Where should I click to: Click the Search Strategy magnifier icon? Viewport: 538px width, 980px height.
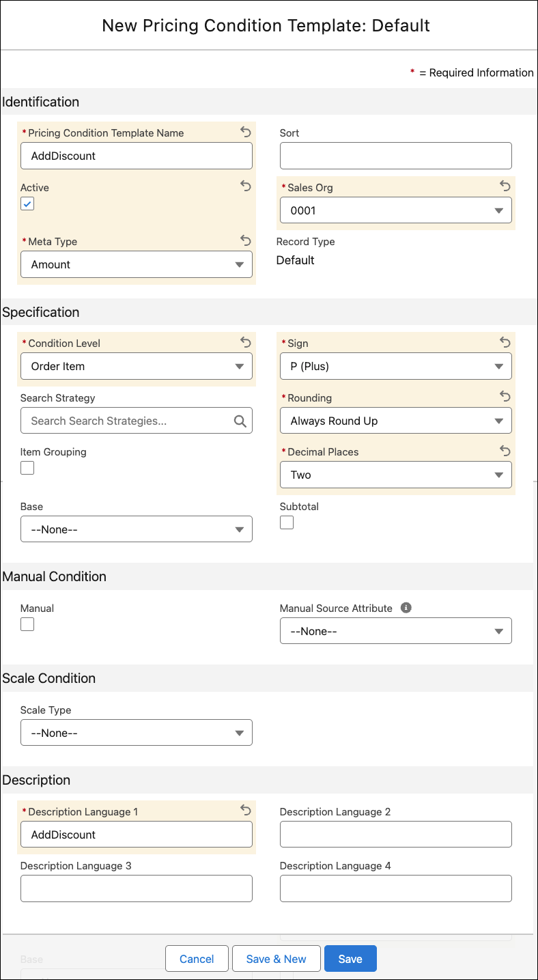(240, 421)
